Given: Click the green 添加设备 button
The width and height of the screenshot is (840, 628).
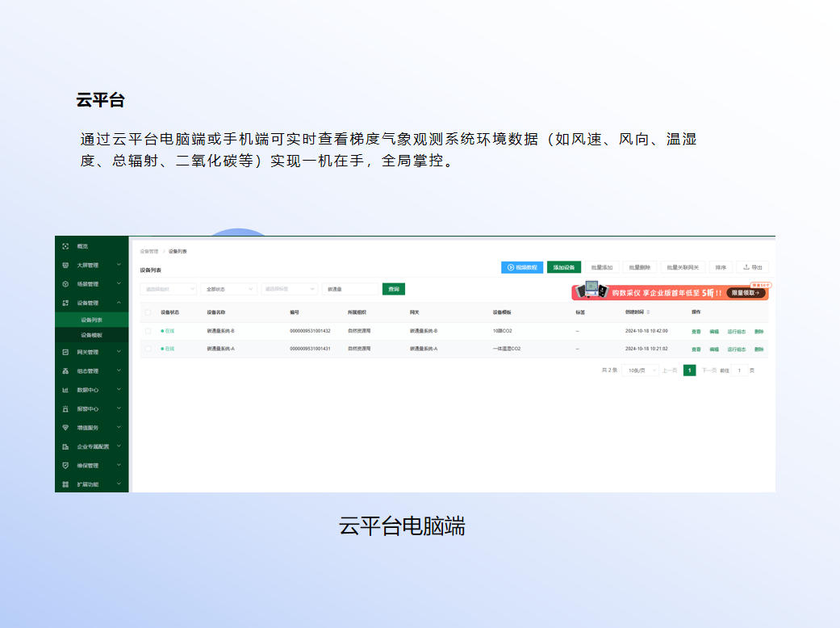Looking at the screenshot, I should pos(564,267).
